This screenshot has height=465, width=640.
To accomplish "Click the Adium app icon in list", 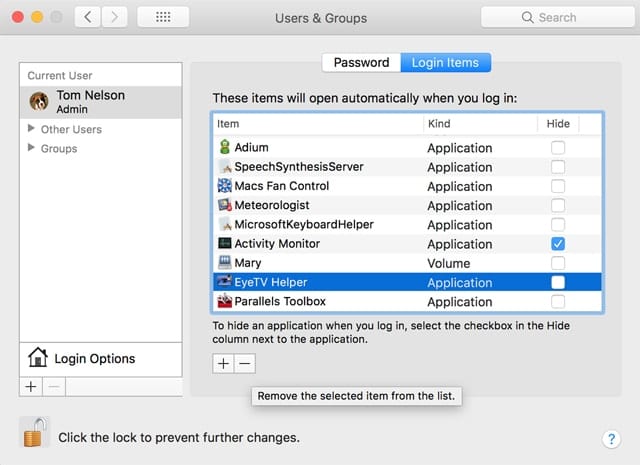I will tap(225, 148).
